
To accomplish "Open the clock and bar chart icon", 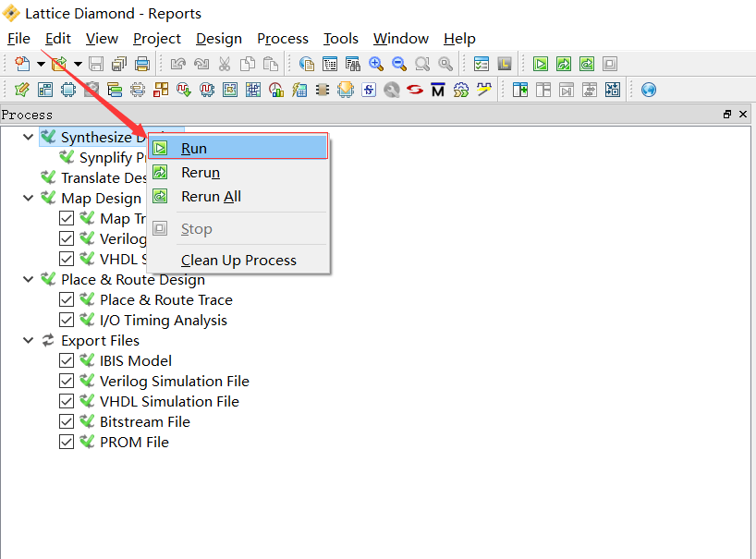I will [x=276, y=90].
